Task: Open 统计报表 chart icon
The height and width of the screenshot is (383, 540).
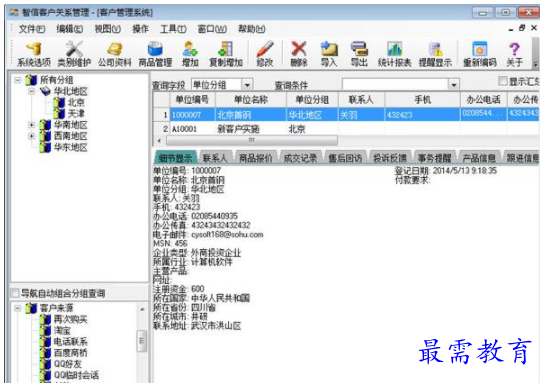Action: point(394,54)
